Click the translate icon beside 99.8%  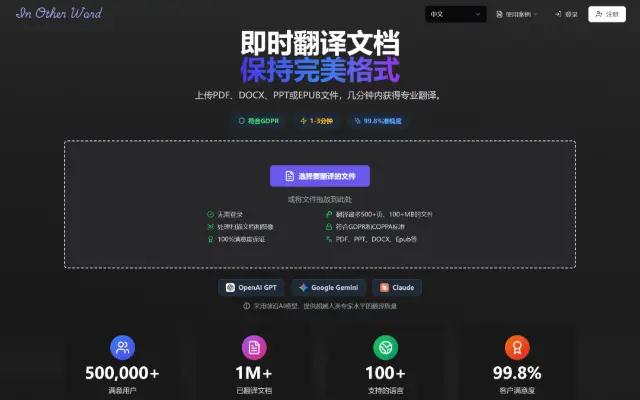(x=358, y=121)
